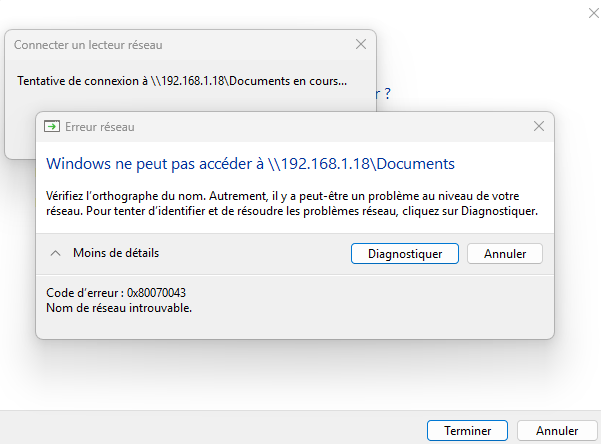Select the error code text 0x80070043
Image resolution: width=601 pixels, height=444 pixels.
[156, 293]
